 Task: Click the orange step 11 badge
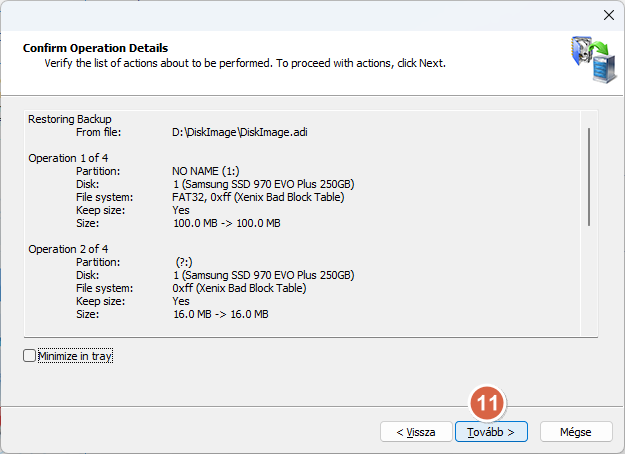point(487,403)
